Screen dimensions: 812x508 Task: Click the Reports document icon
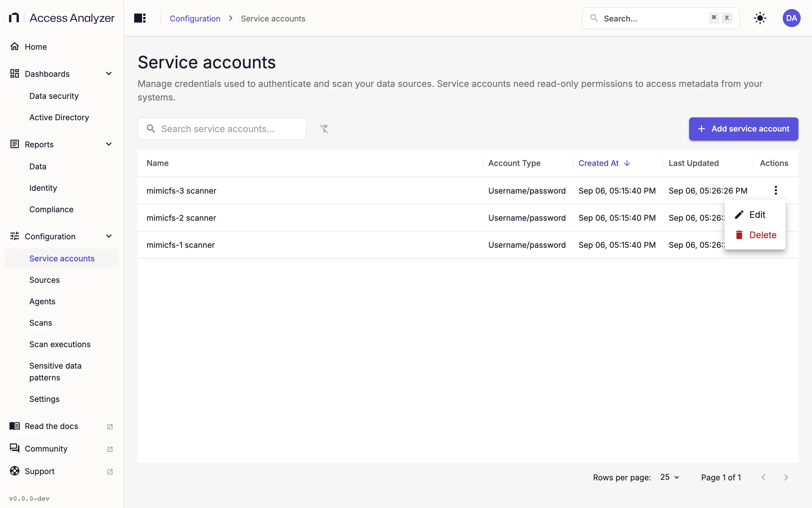click(14, 144)
